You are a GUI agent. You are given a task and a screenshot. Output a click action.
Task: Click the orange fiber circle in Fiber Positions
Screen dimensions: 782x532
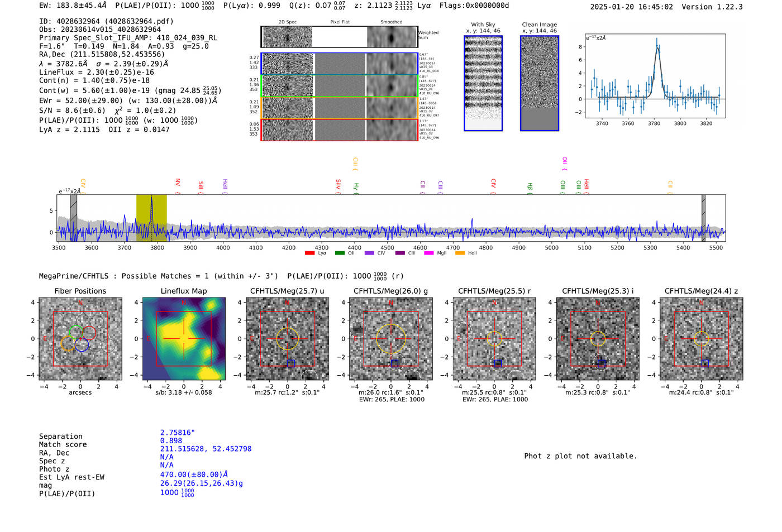coord(68,344)
